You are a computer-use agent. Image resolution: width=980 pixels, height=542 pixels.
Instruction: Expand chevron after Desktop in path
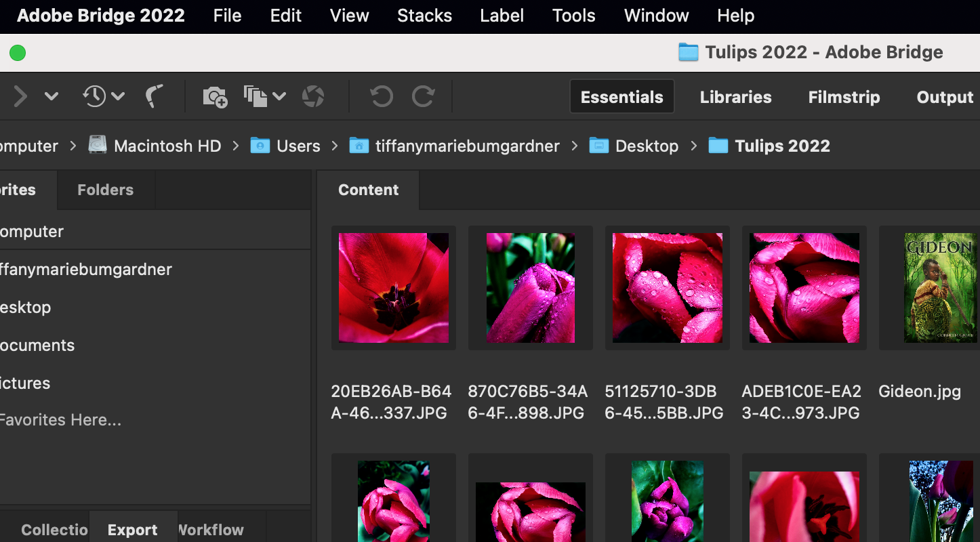[693, 146]
